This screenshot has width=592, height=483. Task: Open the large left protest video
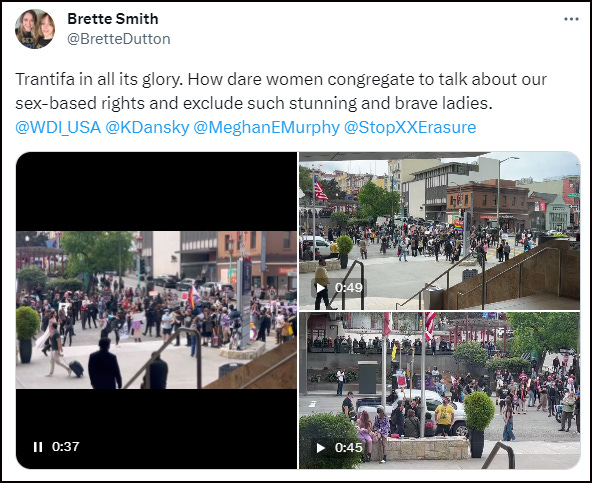[156, 310]
